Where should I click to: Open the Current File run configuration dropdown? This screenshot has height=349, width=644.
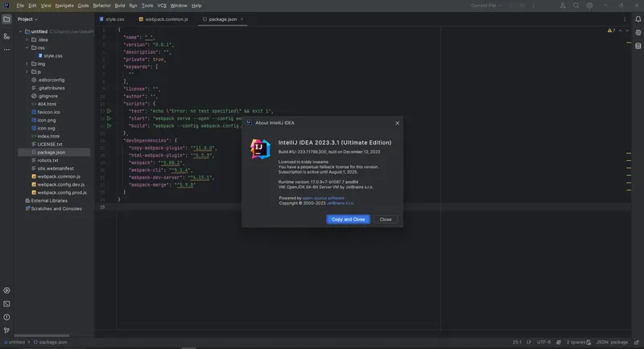(x=486, y=6)
